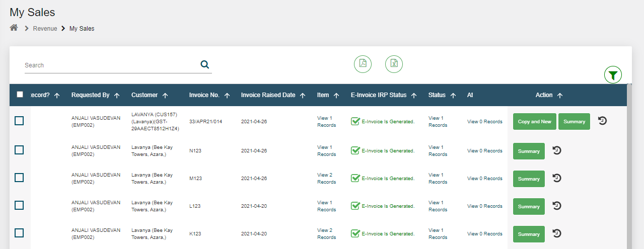The height and width of the screenshot is (249, 644).
Task: Select the row checkbox for invoice K123
Action: 19,233
